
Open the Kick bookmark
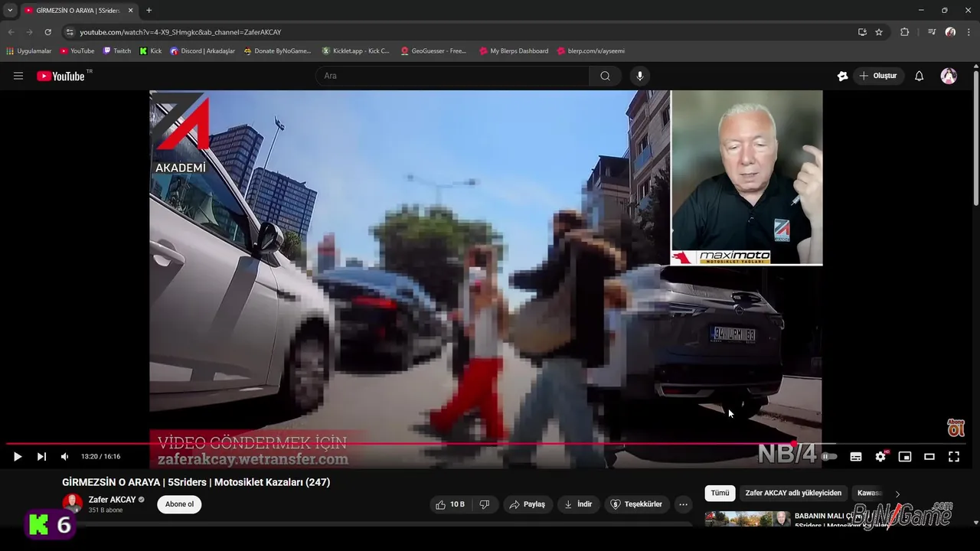point(150,51)
